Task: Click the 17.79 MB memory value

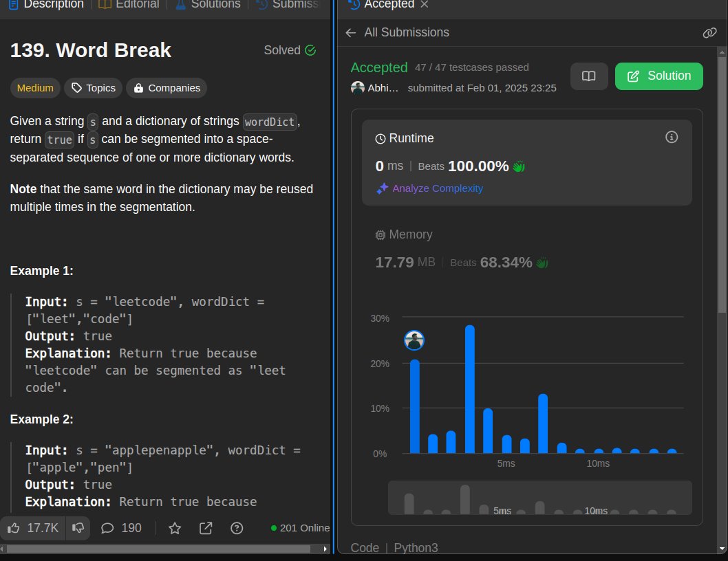Action: pyautogui.click(x=405, y=263)
